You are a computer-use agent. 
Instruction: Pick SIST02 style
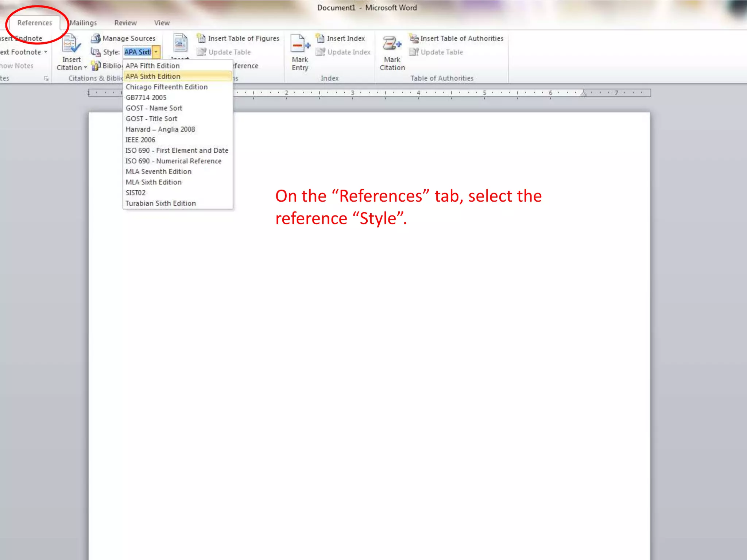178,192
